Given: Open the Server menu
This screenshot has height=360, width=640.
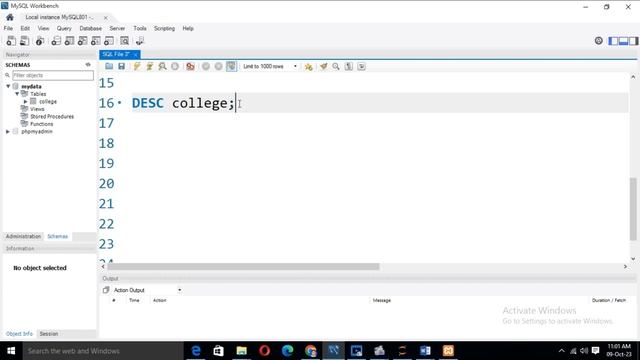Looking at the screenshot, I should (x=117, y=28).
